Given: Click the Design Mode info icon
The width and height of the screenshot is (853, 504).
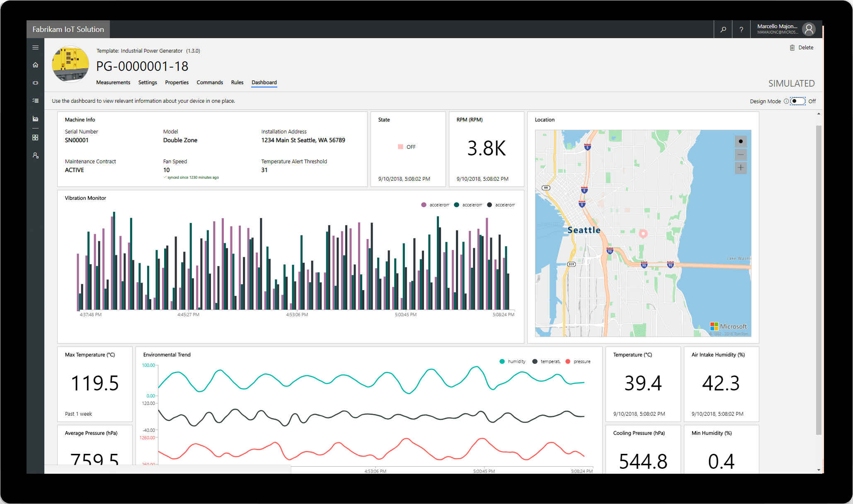Looking at the screenshot, I should [x=786, y=101].
